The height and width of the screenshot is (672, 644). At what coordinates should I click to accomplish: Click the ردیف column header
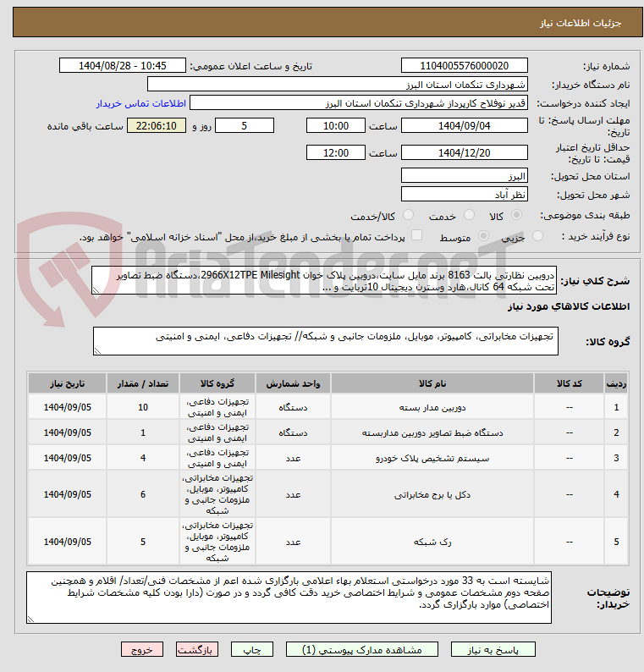[616, 383]
